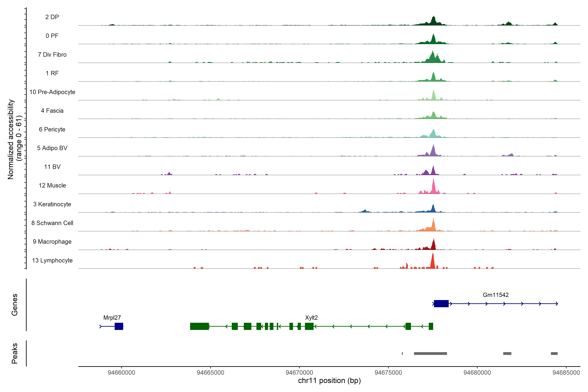The height and width of the screenshot is (392, 588).
Task: Click the widest gray peak bar
Action: [430, 353]
